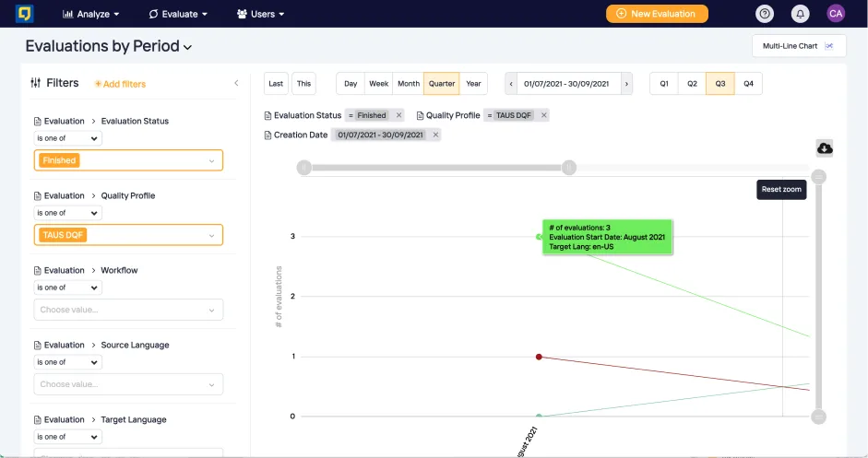Click the date range 01/07/2021 - 30/09/2021 field
This screenshot has width=868, height=458.
click(x=566, y=84)
